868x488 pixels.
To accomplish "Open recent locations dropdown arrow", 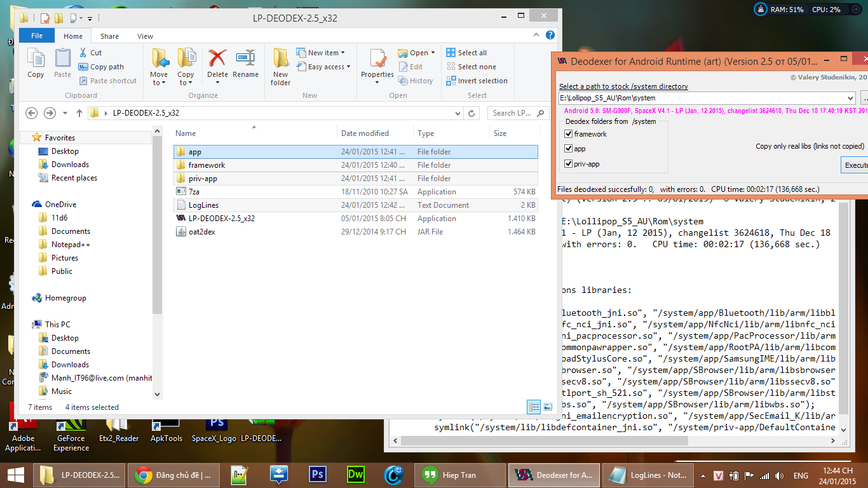I will click(x=65, y=113).
